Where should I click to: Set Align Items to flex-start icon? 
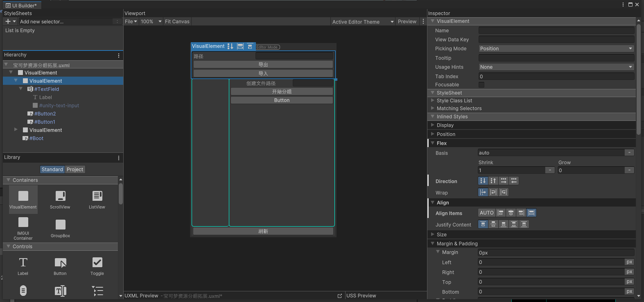pyautogui.click(x=501, y=213)
